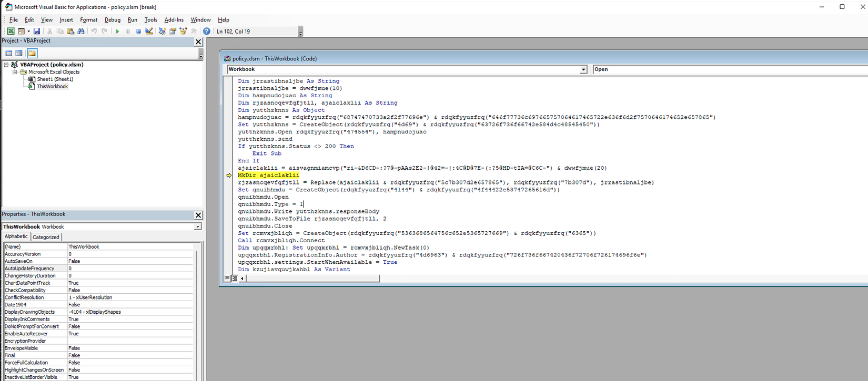Click the (Name) property value field
Image resolution: width=868 pixels, height=381 pixels.
(130, 246)
